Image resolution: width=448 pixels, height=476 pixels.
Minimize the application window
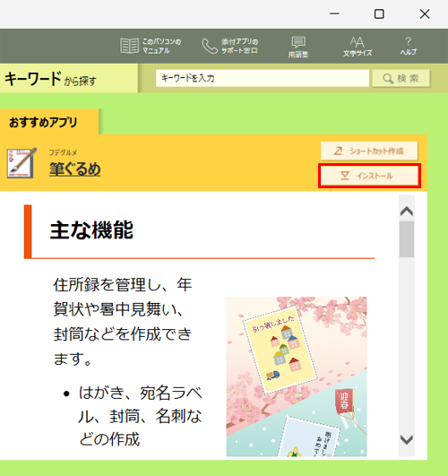334,14
